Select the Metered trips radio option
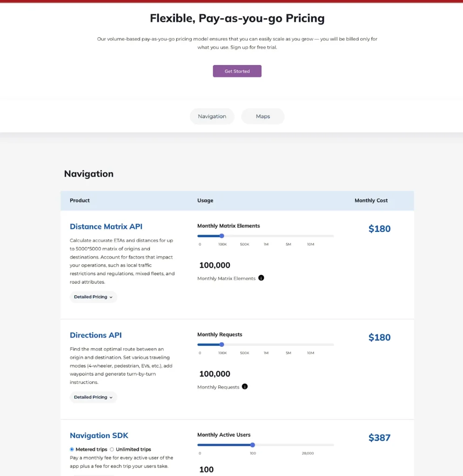The width and height of the screenshot is (463, 476). (72, 450)
